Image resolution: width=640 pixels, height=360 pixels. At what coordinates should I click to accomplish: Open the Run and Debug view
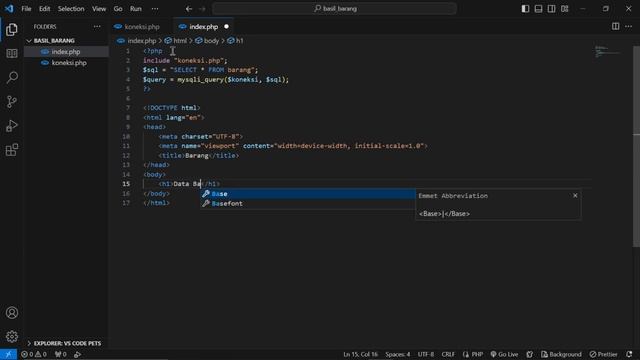[12, 125]
